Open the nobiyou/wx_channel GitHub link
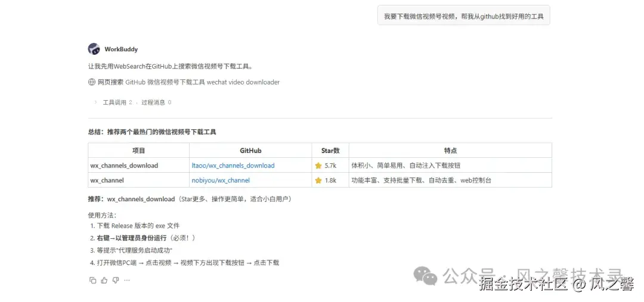Image resolution: width=644 pixels, height=302 pixels. pos(221,180)
